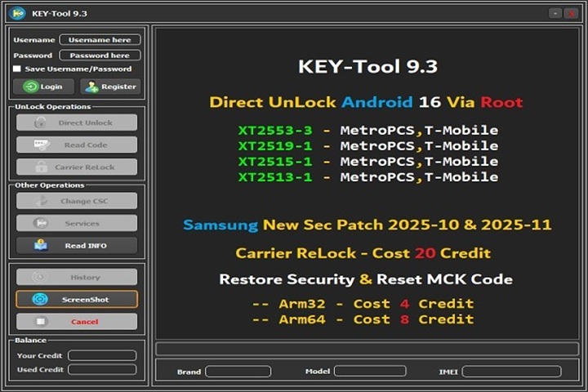The image size is (588, 392).
Task: Open the Change CSC operation
Action: (77, 201)
